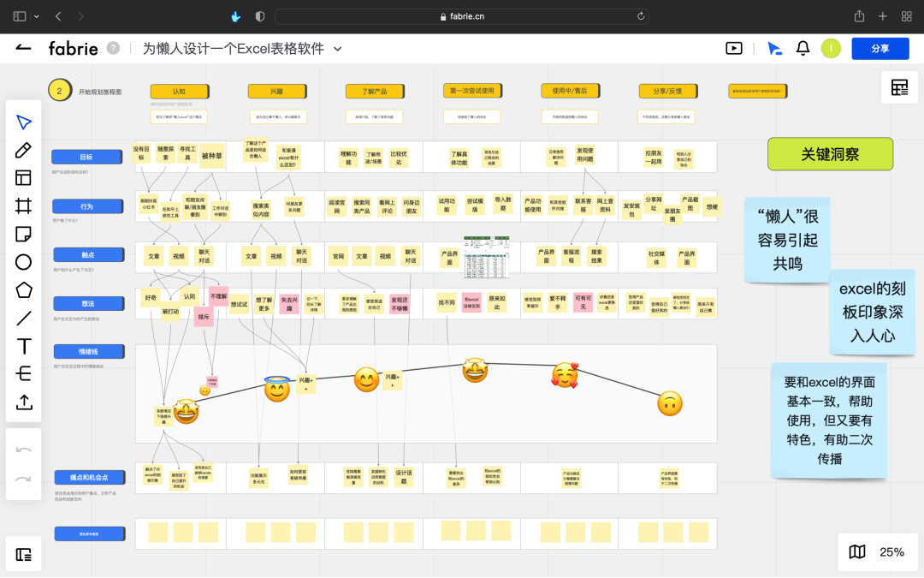Click the 分享 share button
Viewport: 924px width, 578px height.
(880, 48)
